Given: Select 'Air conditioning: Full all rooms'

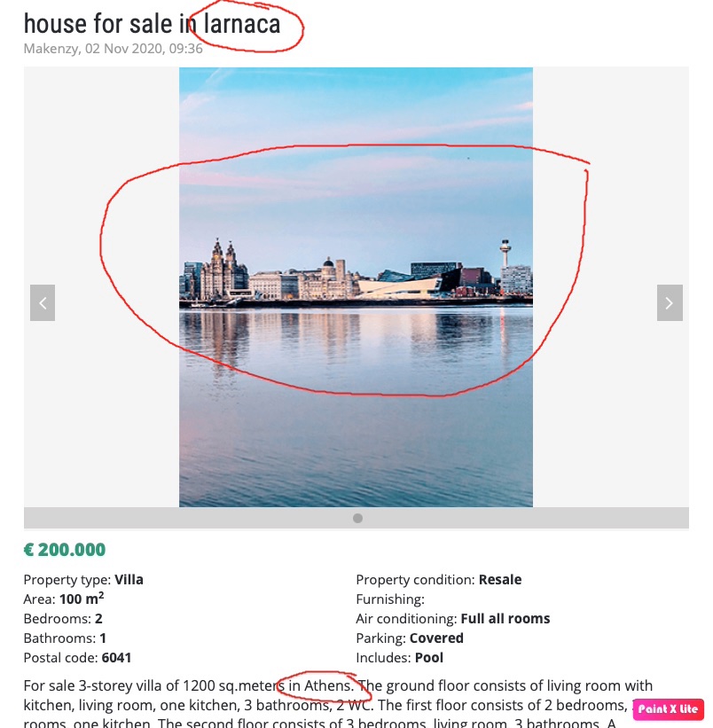Looking at the screenshot, I should [452, 619].
